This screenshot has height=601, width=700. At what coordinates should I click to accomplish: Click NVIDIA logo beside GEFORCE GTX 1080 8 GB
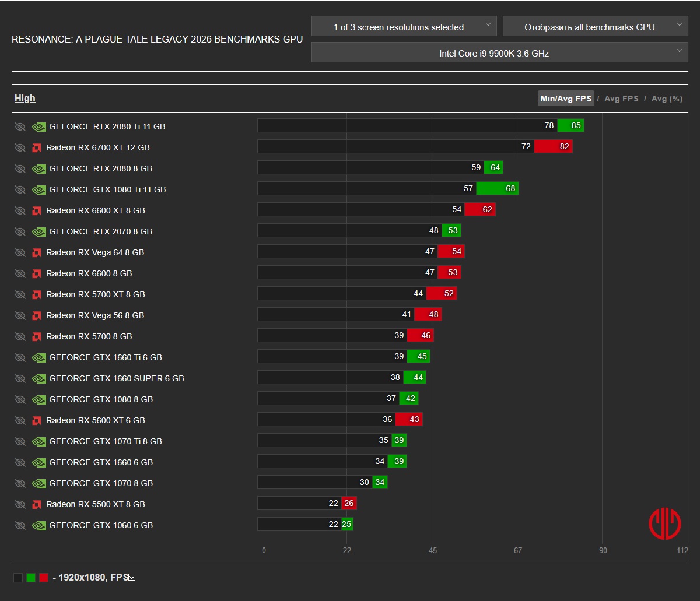[x=38, y=399]
